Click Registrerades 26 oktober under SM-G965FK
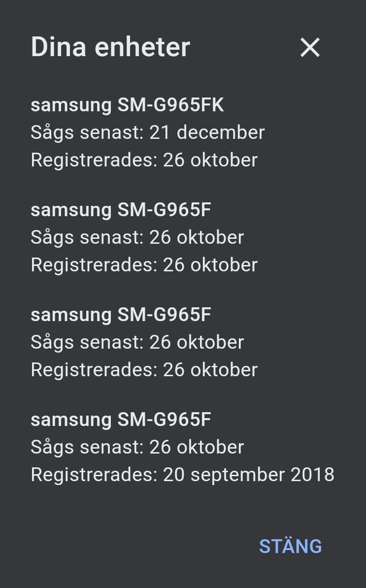The width and height of the screenshot is (366, 588). (x=144, y=160)
